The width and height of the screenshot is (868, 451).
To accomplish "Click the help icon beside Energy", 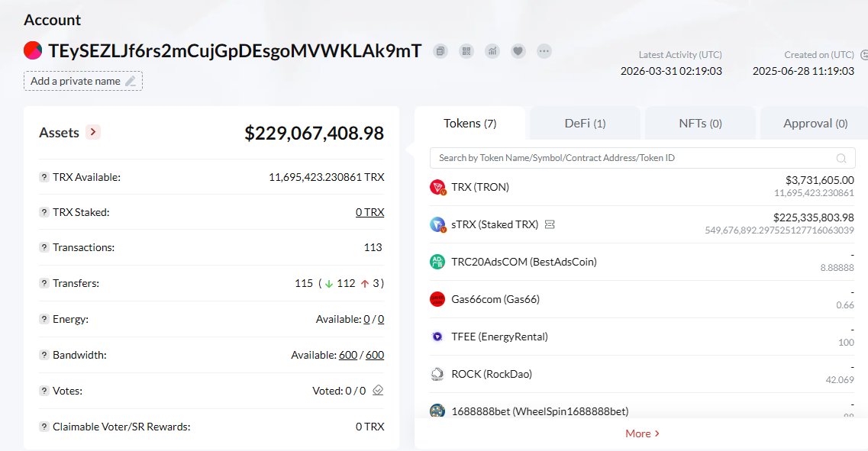I will coord(44,319).
